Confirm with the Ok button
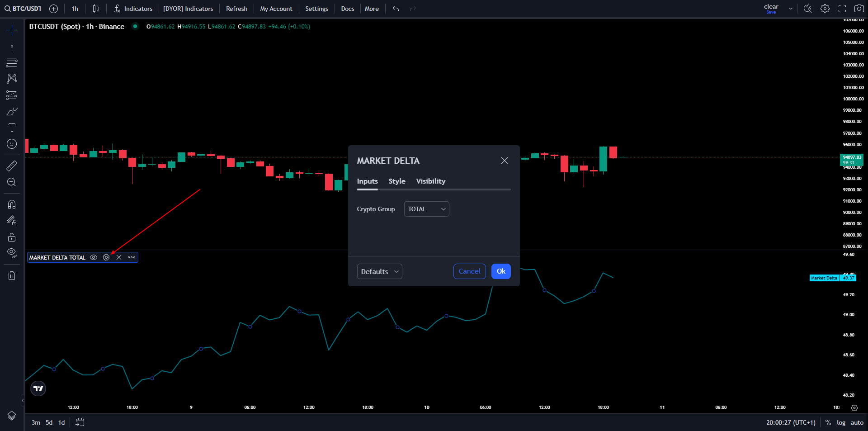Screen dimensions: 868x431 [x=501, y=271]
